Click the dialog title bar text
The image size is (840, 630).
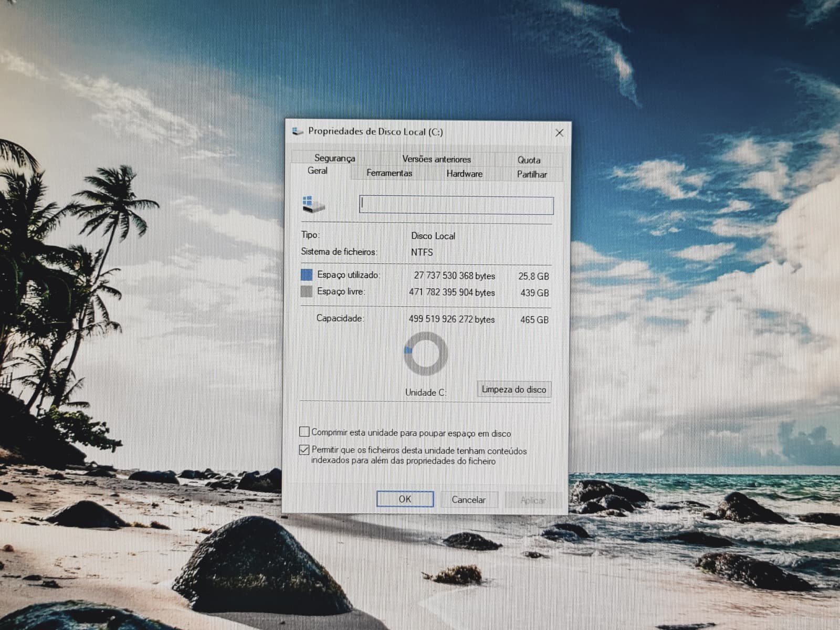376,132
